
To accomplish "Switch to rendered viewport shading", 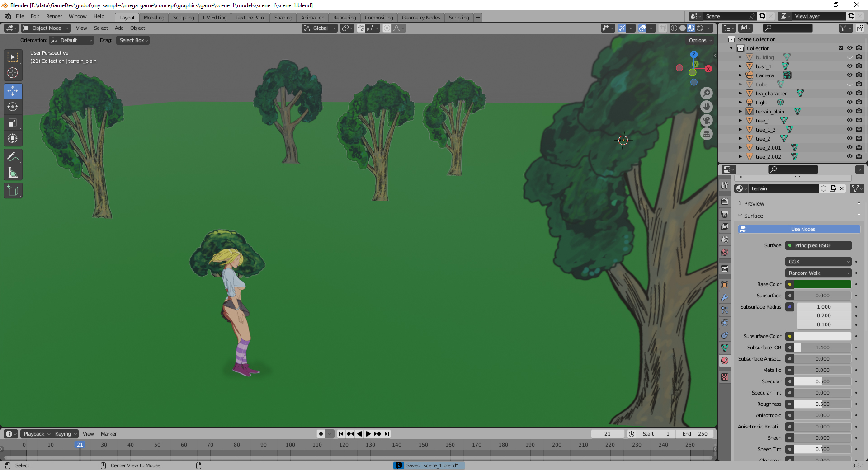I will pos(700,28).
